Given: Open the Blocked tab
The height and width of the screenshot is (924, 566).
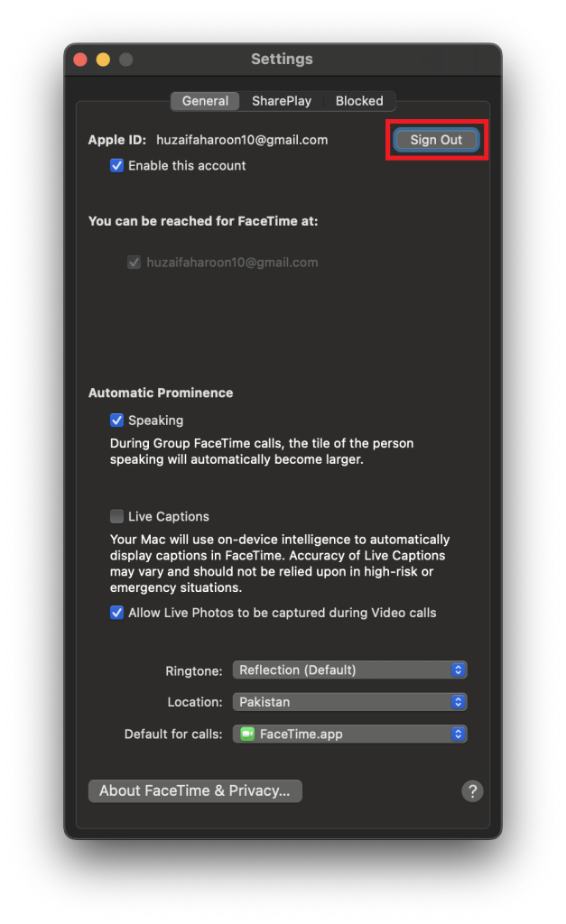Looking at the screenshot, I should tap(359, 101).
